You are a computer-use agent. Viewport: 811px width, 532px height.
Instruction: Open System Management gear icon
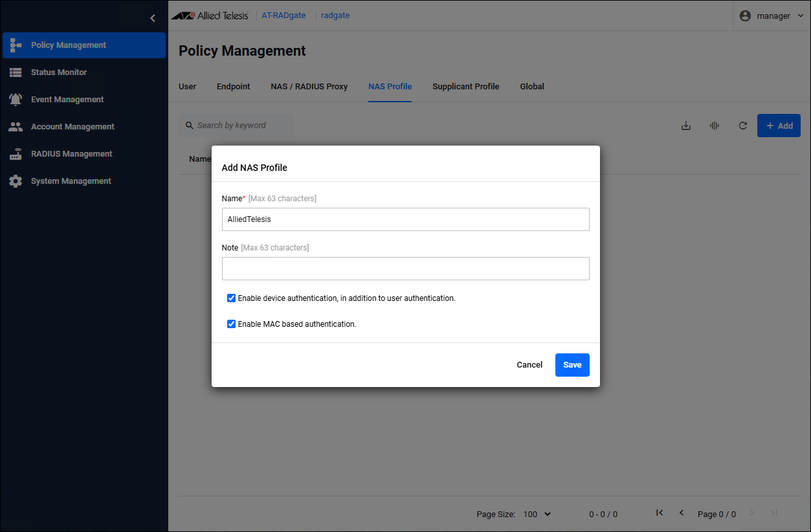16,181
